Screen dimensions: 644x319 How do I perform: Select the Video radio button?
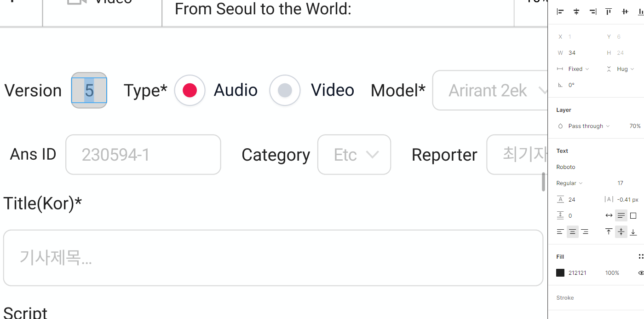pos(285,90)
